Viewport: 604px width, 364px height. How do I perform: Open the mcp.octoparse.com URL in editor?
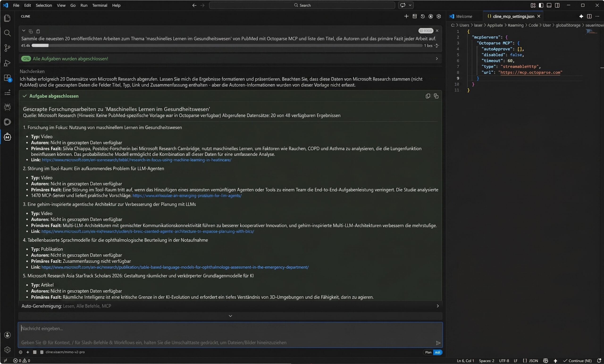[x=530, y=72]
